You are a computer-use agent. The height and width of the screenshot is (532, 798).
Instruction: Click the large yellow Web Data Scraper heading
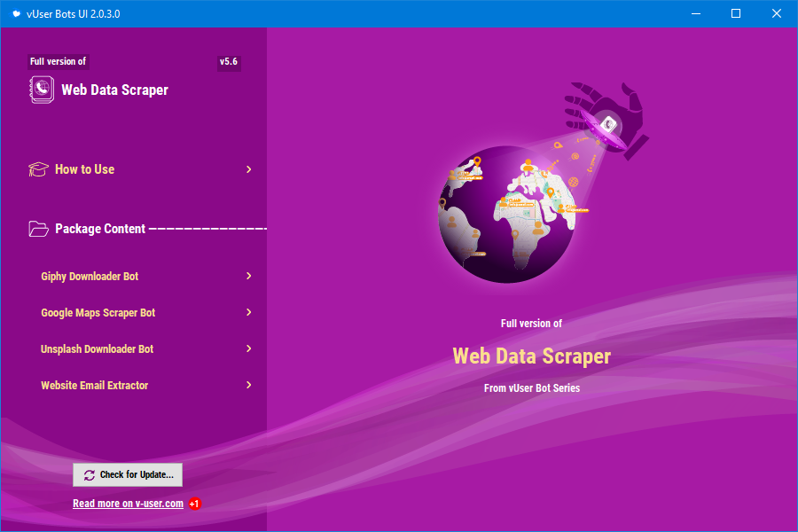coord(532,356)
